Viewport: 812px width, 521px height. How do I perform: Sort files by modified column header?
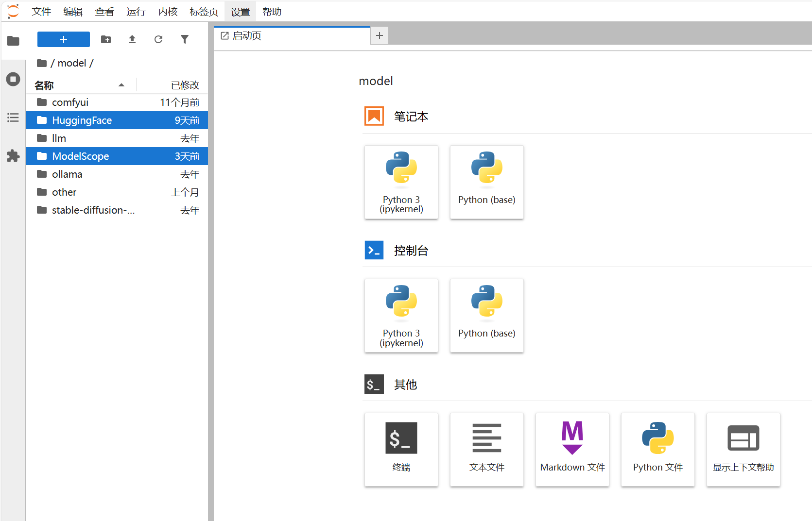point(185,85)
